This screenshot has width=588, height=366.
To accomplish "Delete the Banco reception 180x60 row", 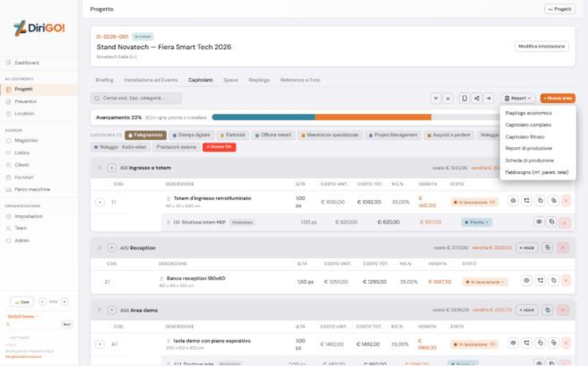I will (566, 281).
